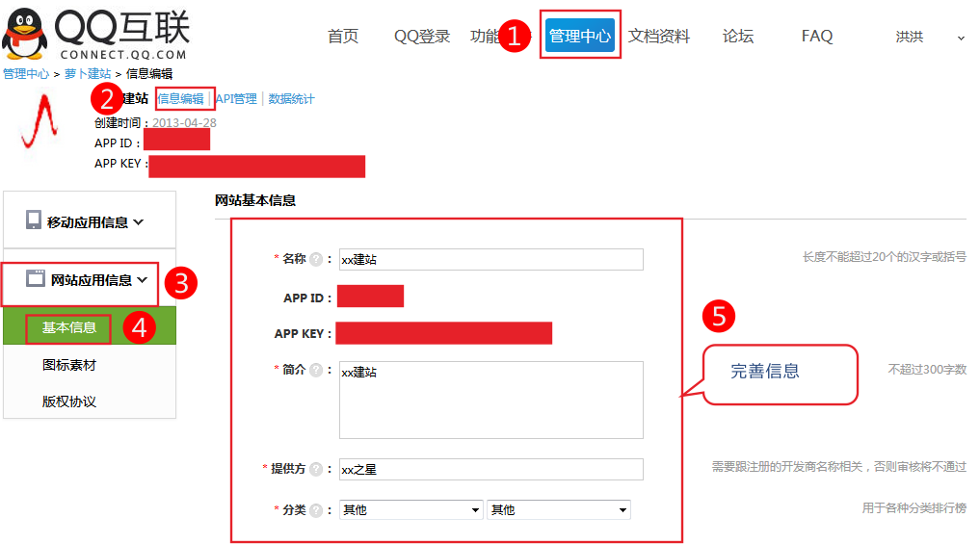Click 网站基本信息 heading
The width and height of the screenshot is (980, 544).
[x=255, y=200]
